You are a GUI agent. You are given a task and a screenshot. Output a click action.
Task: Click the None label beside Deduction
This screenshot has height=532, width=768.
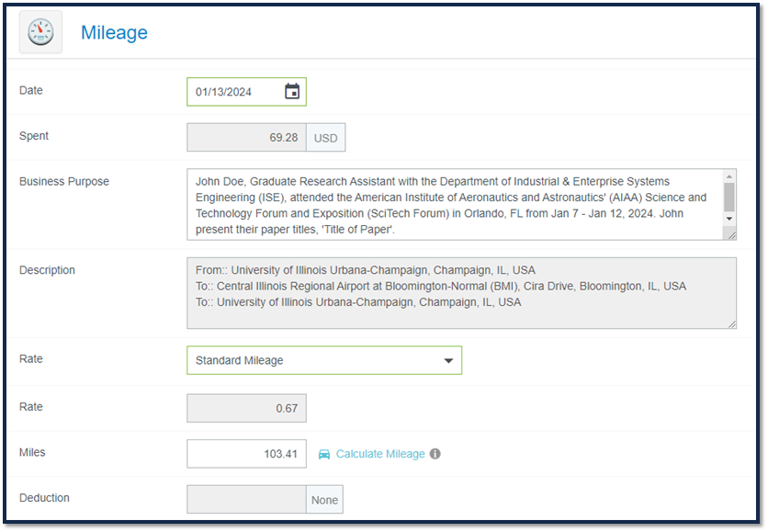[324, 500]
